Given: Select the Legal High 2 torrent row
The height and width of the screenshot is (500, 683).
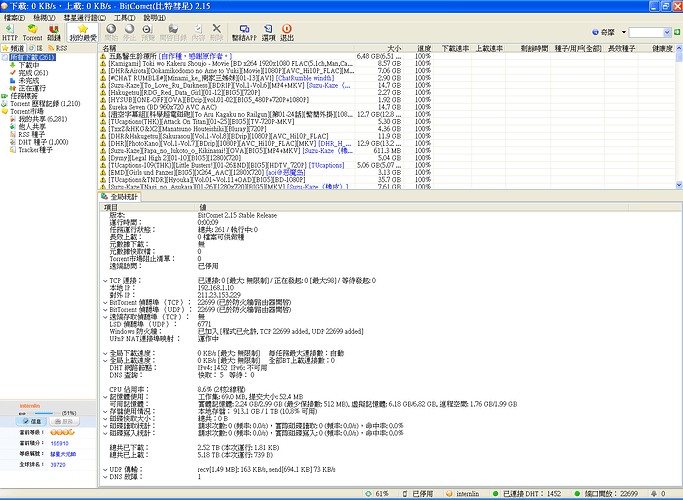Looking at the screenshot, I should [388, 158].
